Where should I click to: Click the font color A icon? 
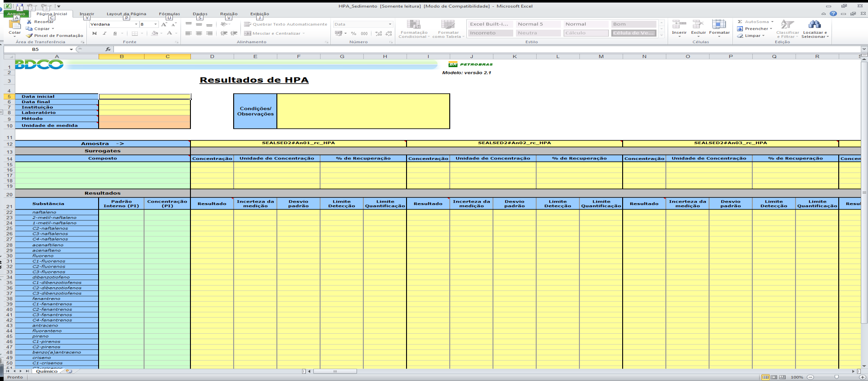(169, 33)
